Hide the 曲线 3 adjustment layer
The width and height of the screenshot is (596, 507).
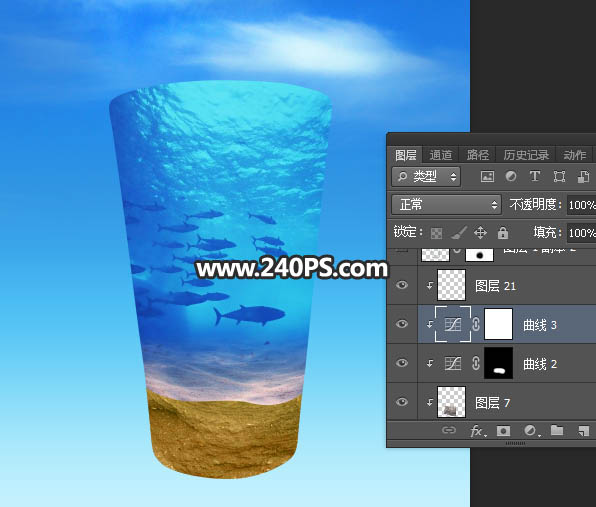click(x=402, y=324)
